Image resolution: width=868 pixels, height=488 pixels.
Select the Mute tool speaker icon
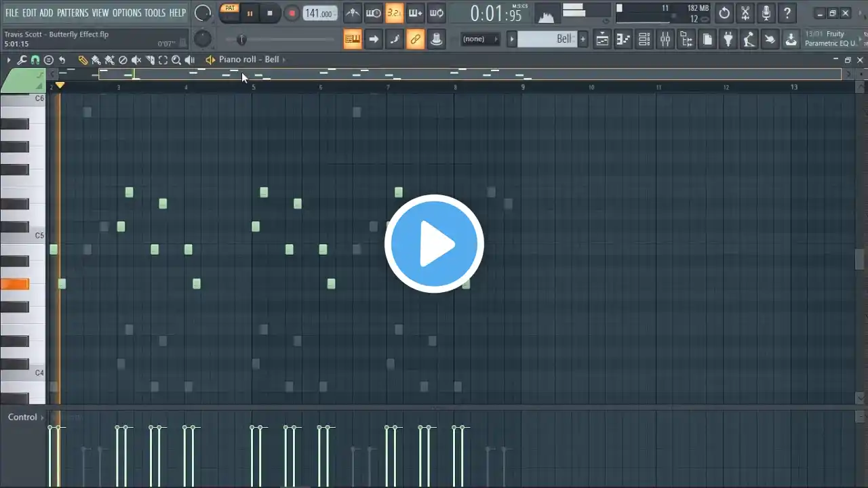[x=136, y=60]
